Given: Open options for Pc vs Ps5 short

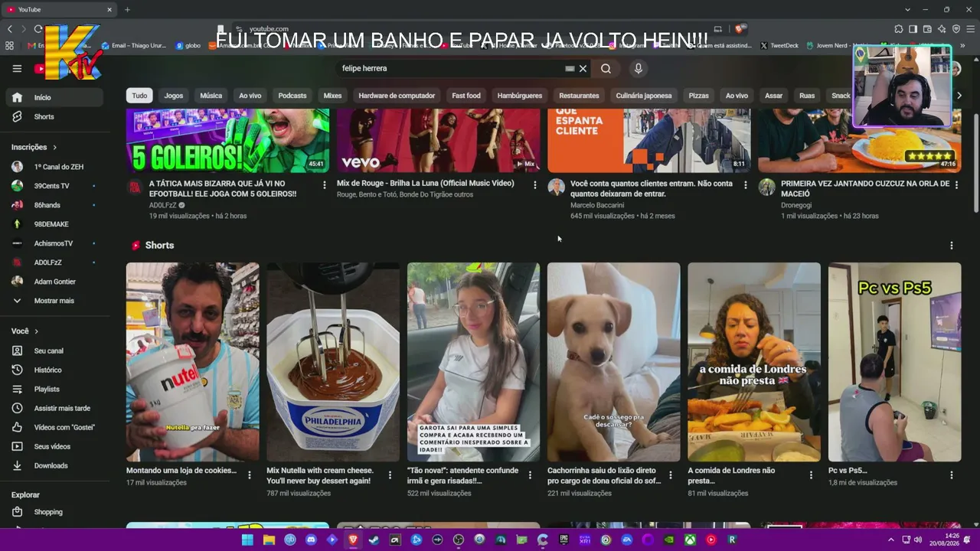Looking at the screenshot, I should 952,475.
